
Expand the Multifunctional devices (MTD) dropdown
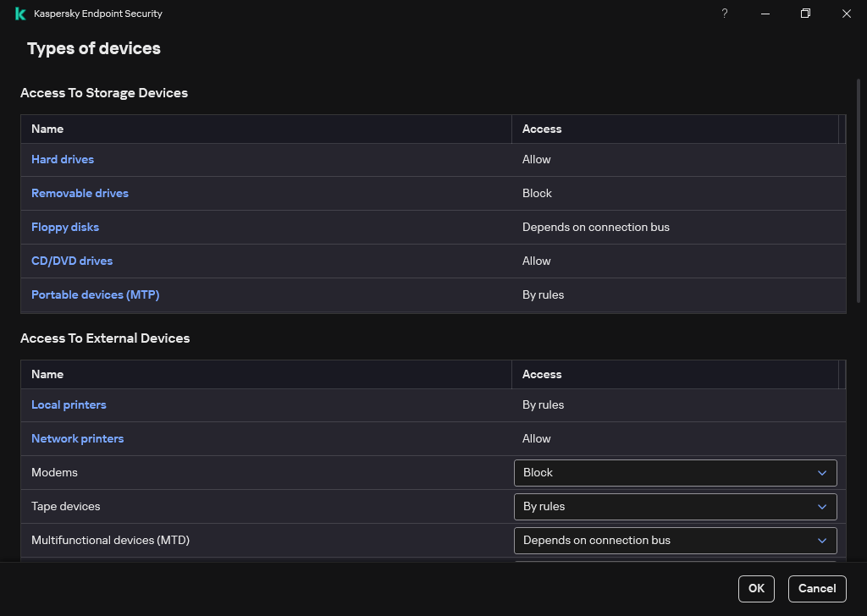coord(675,540)
